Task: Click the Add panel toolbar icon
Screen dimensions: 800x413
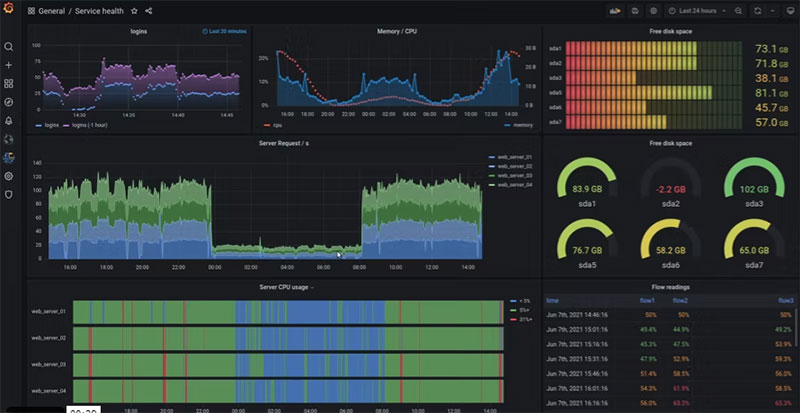Action: coord(615,11)
